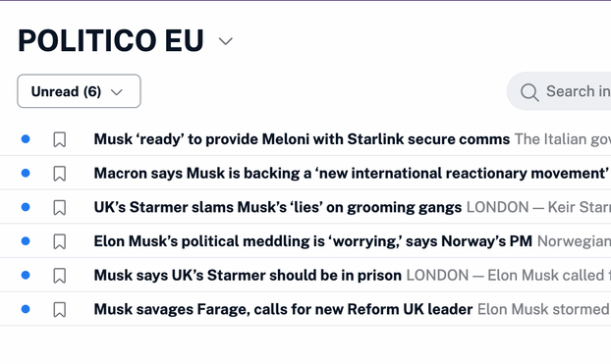Open 'UK's Starmer slams Musk's lies' article
This screenshot has height=364, width=611.
pyautogui.click(x=277, y=207)
